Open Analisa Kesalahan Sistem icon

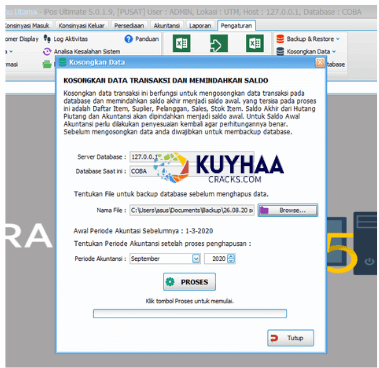[x=47, y=52]
